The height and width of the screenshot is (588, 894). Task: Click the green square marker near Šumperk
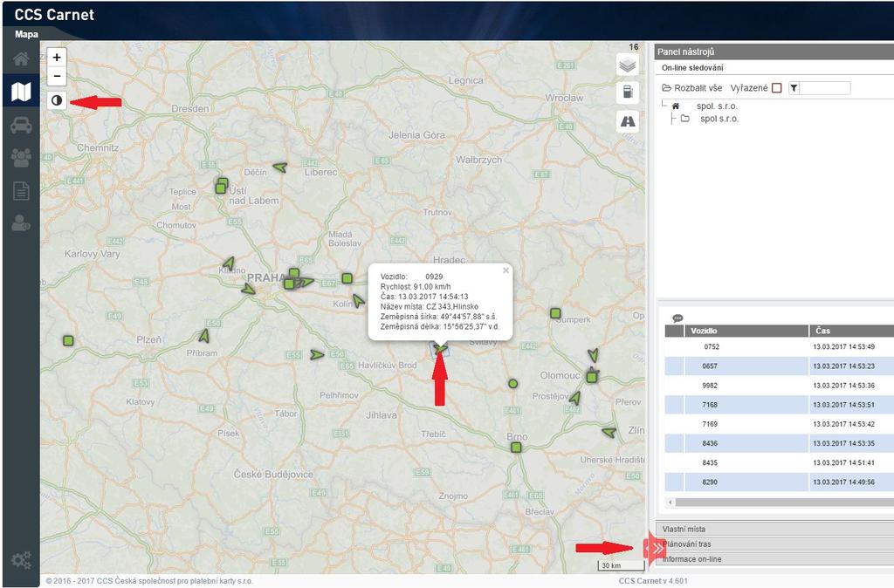click(x=555, y=313)
